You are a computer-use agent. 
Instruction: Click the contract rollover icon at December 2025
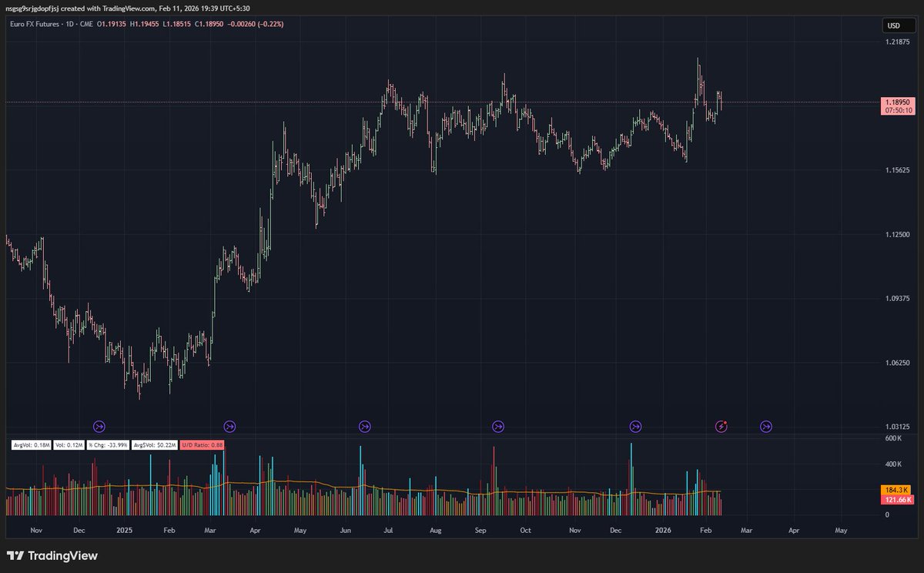pos(635,426)
